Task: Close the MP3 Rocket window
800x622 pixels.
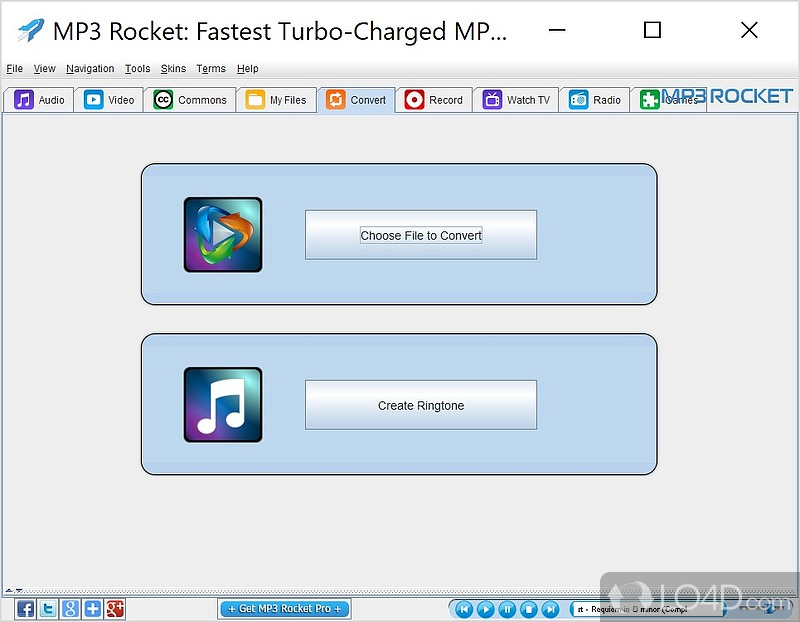Action: [748, 30]
